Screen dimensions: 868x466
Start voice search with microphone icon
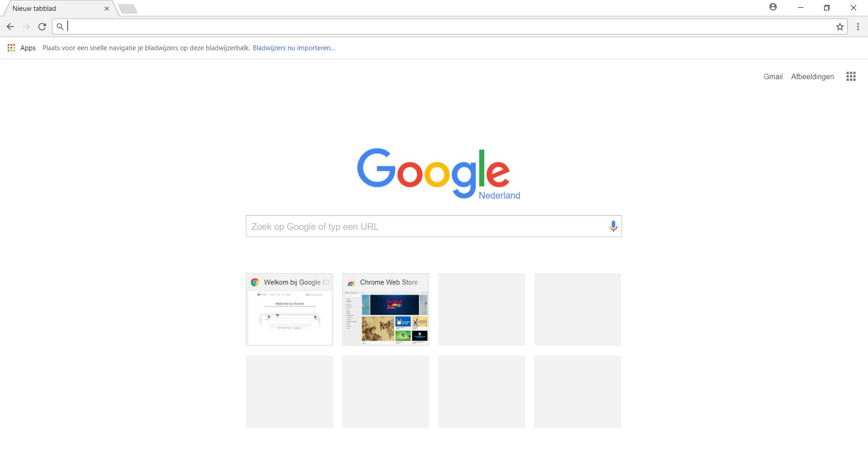coord(613,226)
